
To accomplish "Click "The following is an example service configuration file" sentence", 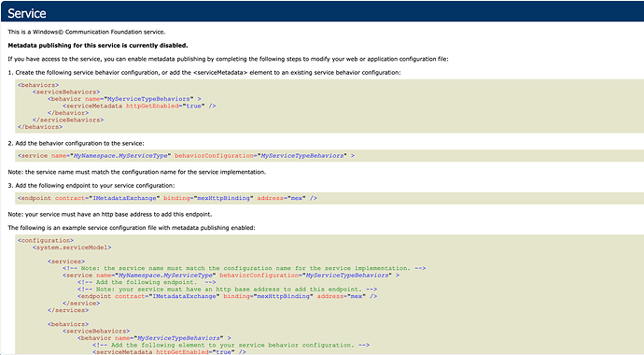I will click(x=132, y=228).
